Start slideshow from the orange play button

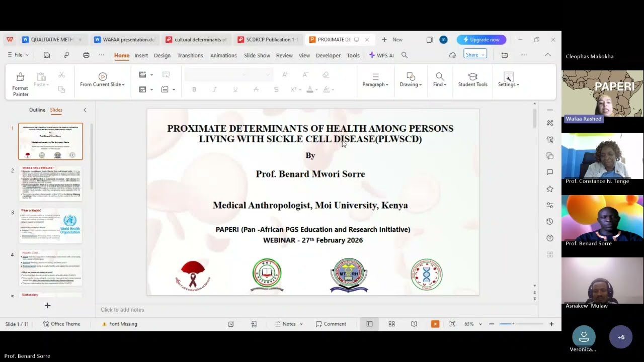(435, 324)
